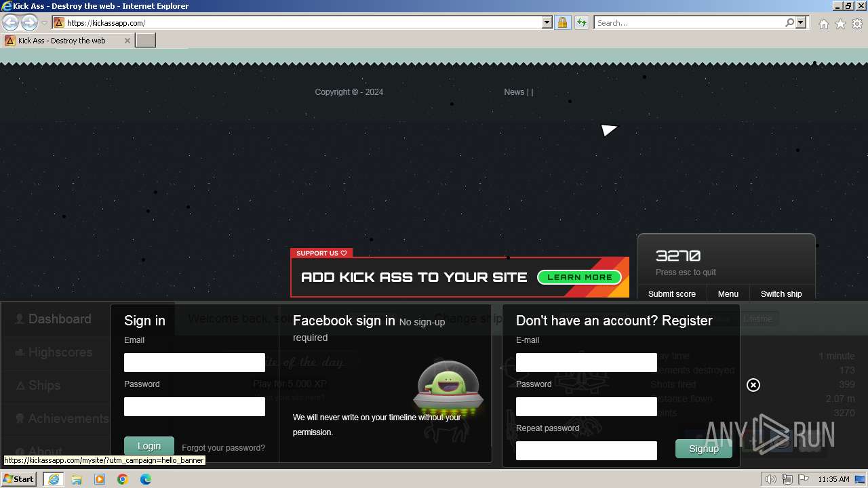Click the taskbar clock showing 11:35 AM

(833, 480)
